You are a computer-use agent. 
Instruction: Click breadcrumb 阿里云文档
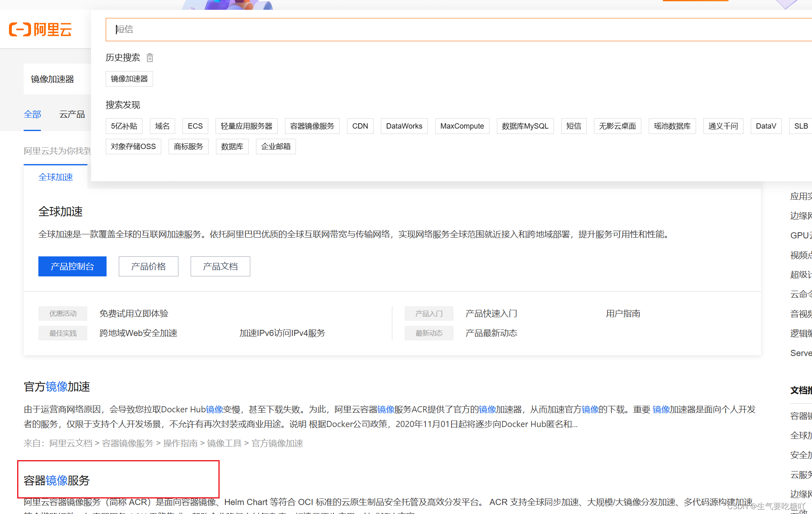pyautogui.click(x=71, y=443)
